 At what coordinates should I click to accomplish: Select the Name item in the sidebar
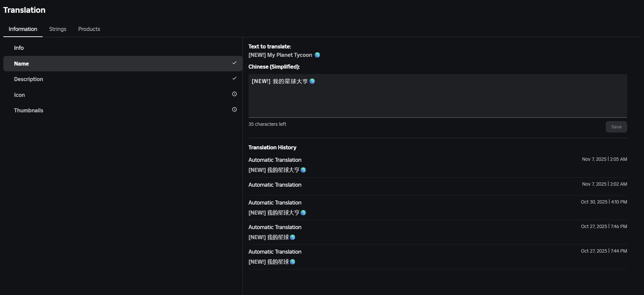click(x=123, y=64)
